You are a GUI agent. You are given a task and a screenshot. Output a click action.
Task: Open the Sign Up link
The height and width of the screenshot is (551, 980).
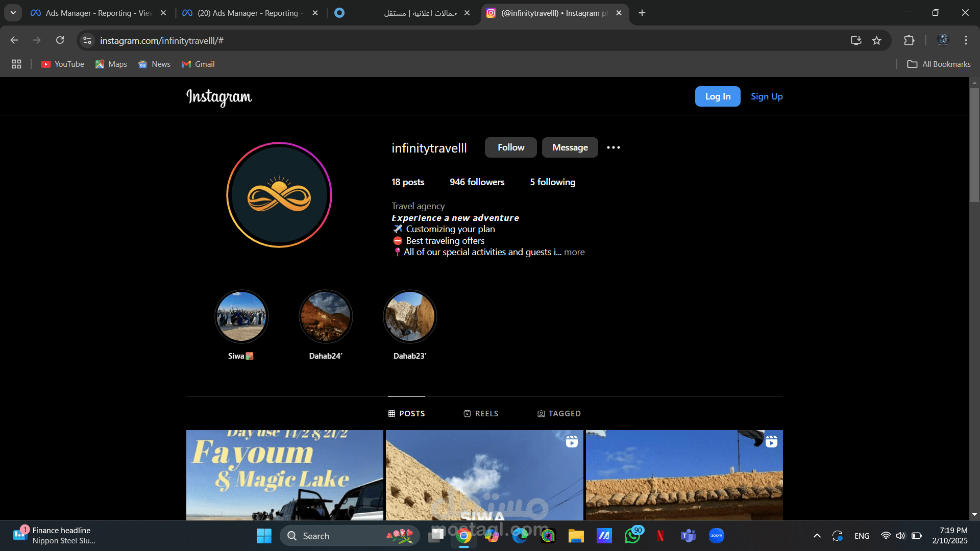point(766,96)
